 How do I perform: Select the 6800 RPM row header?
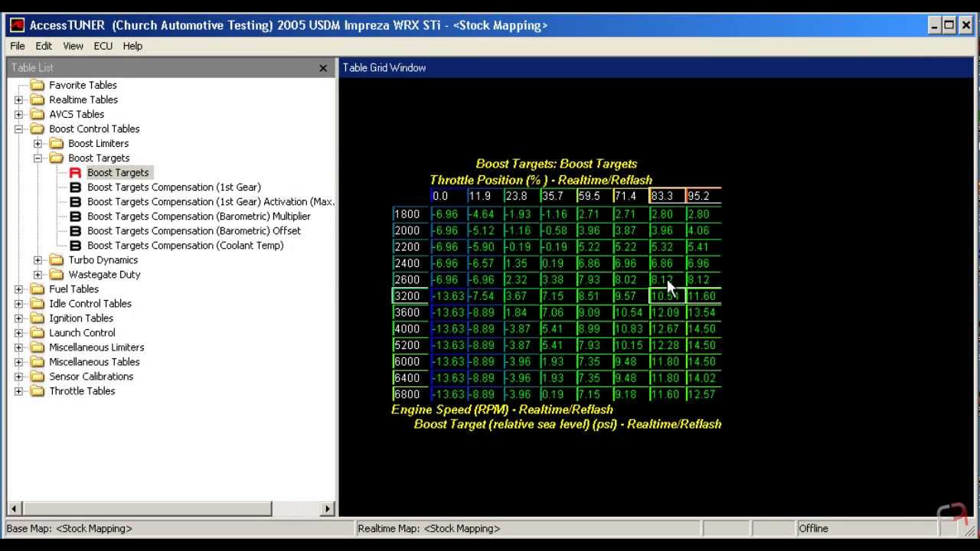click(x=410, y=395)
